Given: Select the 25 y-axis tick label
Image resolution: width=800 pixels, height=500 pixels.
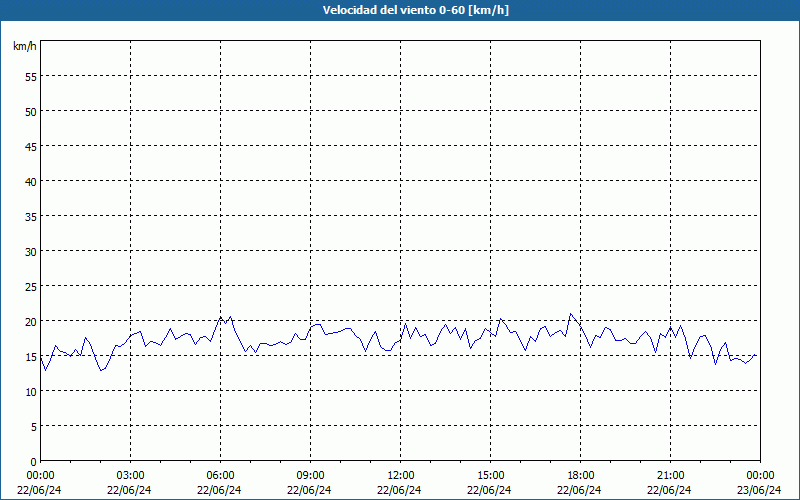Looking at the screenshot, I should tap(30, 286).
